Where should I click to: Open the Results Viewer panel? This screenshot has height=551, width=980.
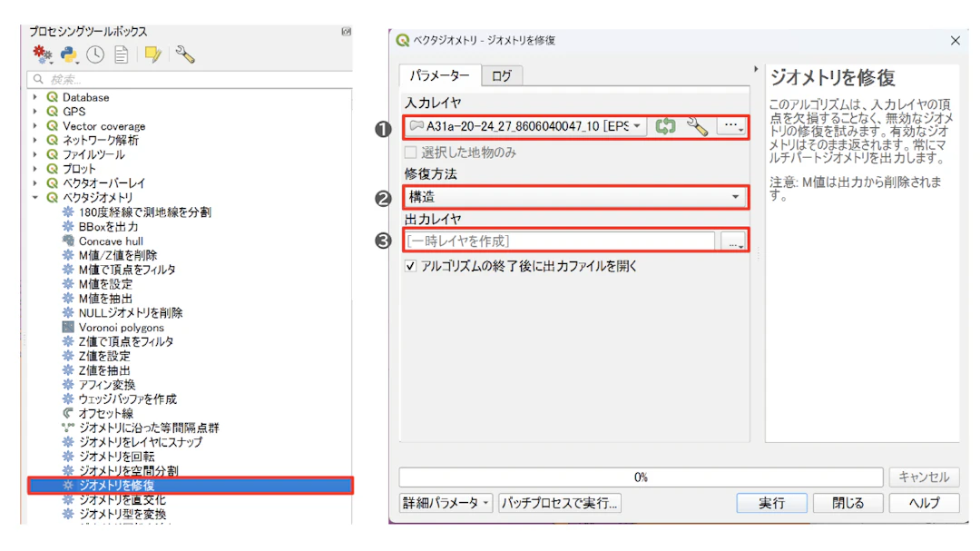(121, 54)
